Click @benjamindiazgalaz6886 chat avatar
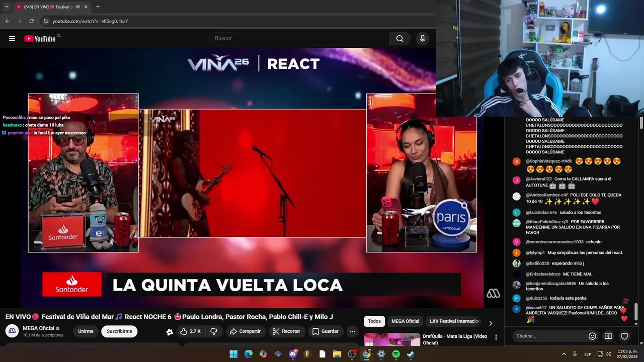The width and height of the screenshot is (644, 362). coord(516,285)
